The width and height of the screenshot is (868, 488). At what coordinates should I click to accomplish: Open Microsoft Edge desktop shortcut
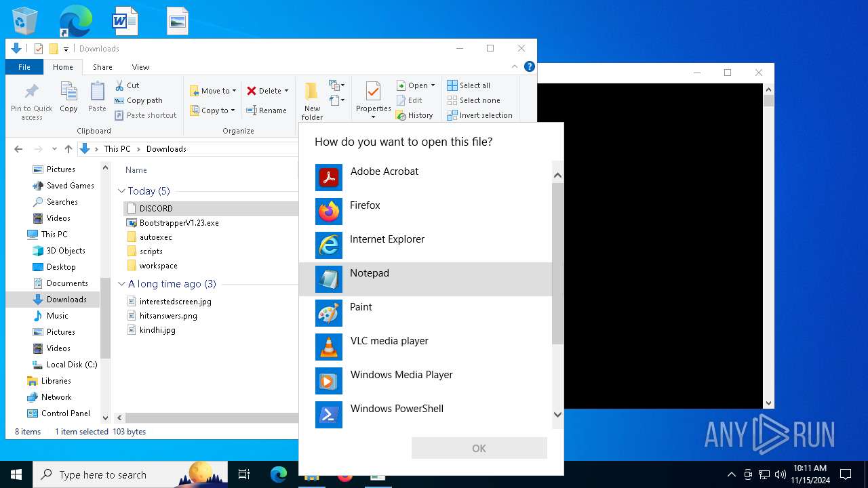pyautogui.click(x=75, y=21)
